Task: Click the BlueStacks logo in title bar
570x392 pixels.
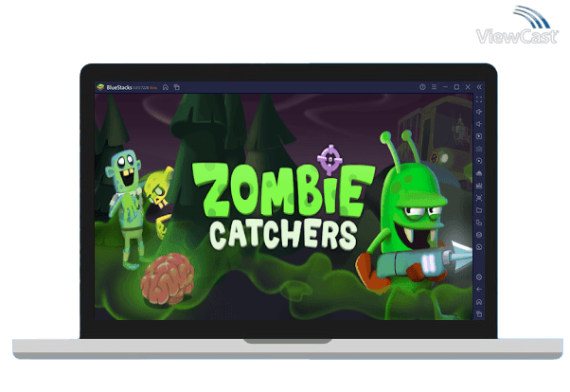Action: pyautogui.click(x=100, y=87)
